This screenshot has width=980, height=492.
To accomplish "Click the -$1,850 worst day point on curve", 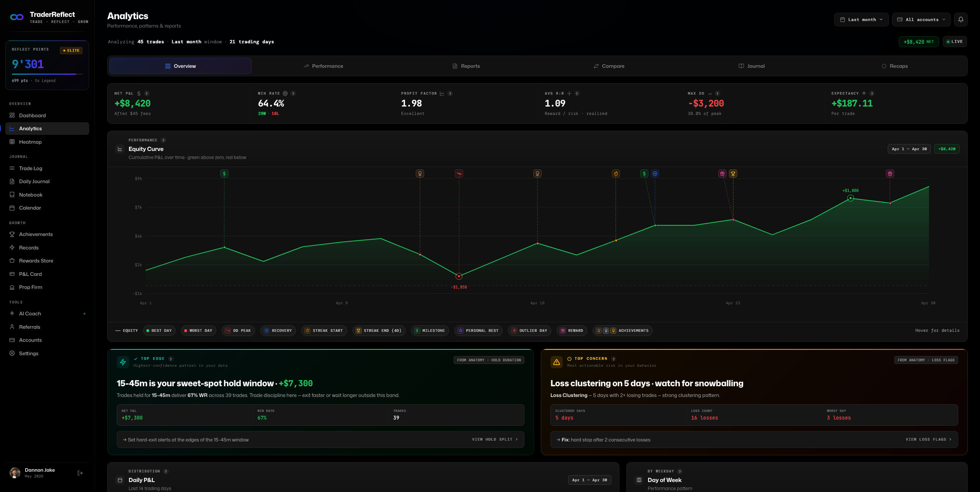I will [459, 276].
